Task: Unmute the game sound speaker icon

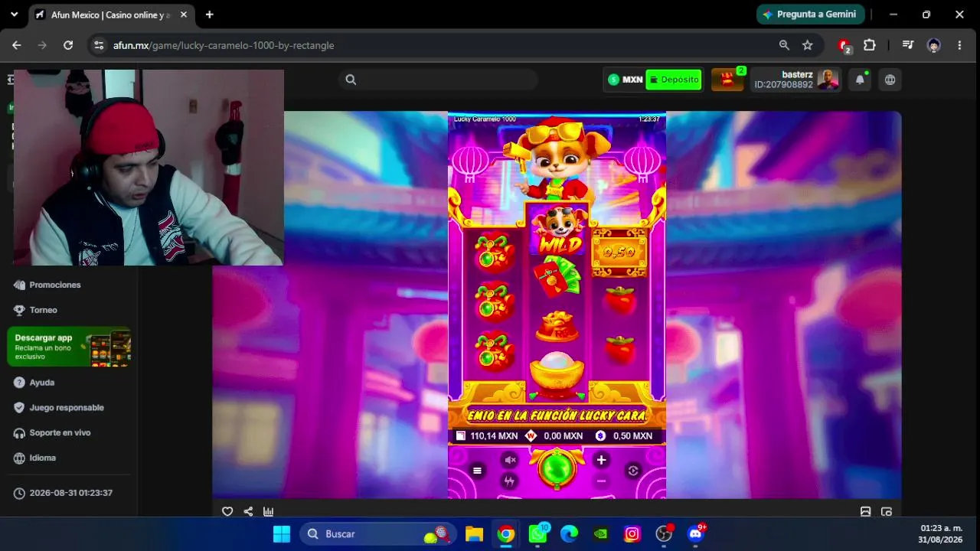Action: tap(510, 460)
